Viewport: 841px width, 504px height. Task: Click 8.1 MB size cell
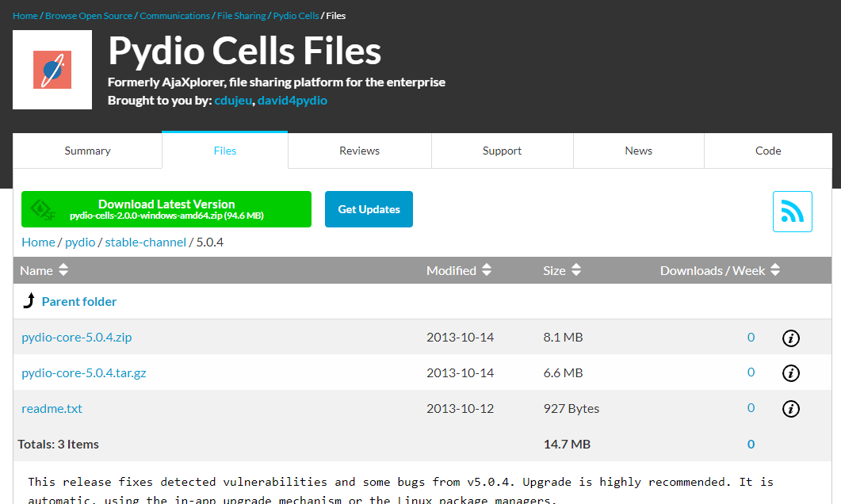[563, 338]
